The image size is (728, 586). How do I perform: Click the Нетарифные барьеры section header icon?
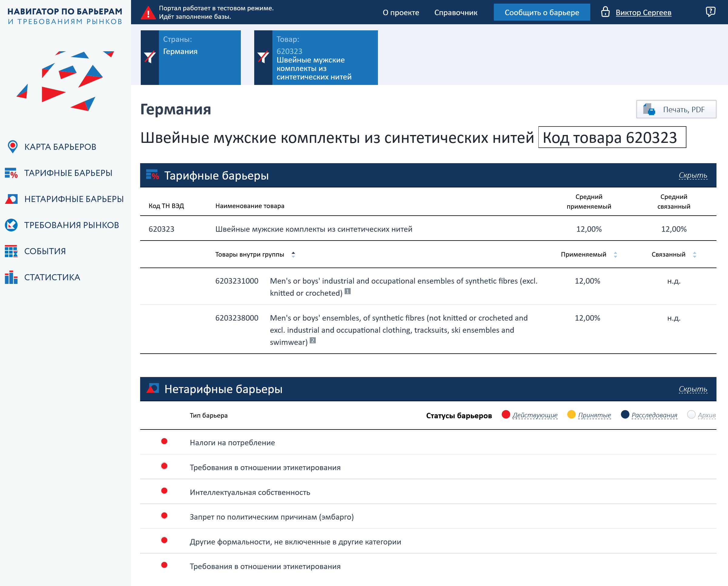(153, 388)
